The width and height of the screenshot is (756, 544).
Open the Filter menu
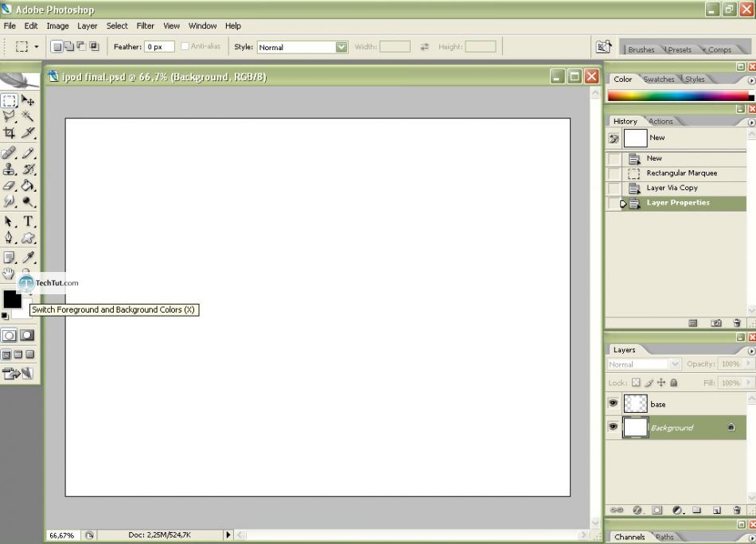(x=145, y=26)
